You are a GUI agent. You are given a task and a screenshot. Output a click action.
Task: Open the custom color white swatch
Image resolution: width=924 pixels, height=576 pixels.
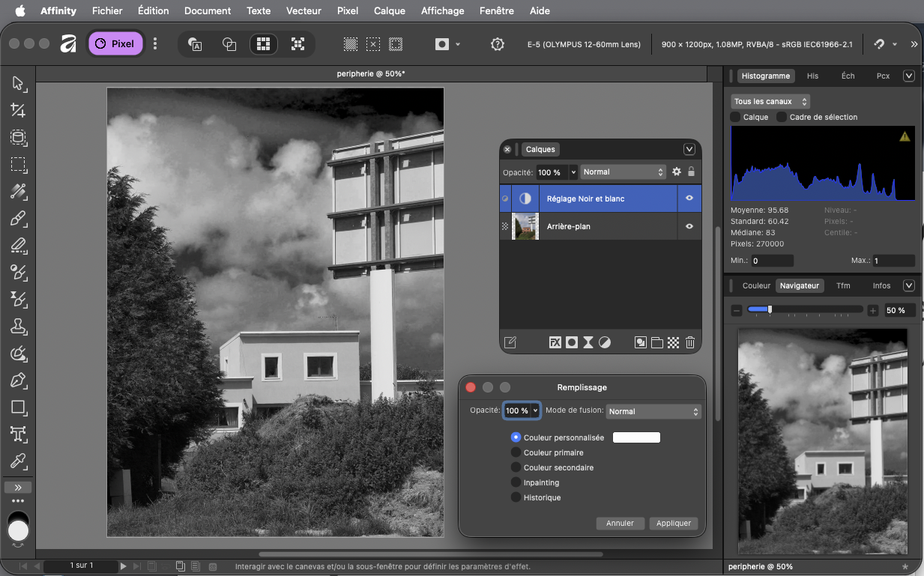pyautogui.click(x=636, y=437)
